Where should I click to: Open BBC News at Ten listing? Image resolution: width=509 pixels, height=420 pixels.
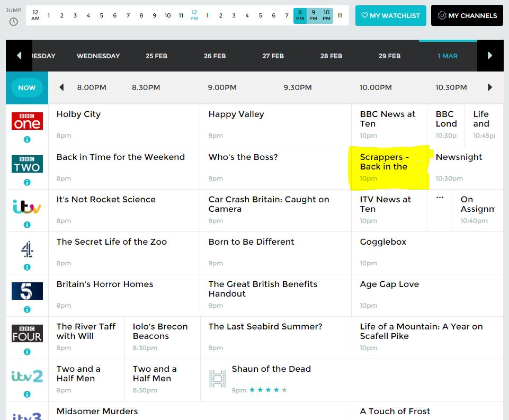tap(389, 126)
